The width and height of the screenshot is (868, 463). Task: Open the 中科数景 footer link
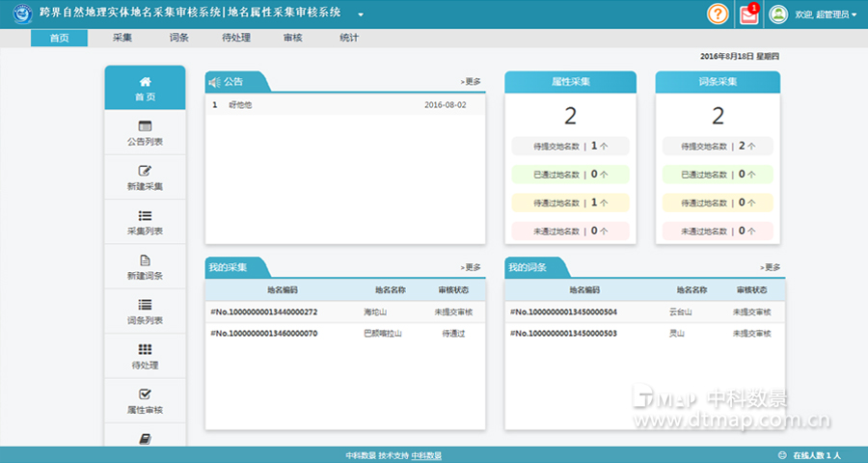pyautogui.click(x=426, y=455)
